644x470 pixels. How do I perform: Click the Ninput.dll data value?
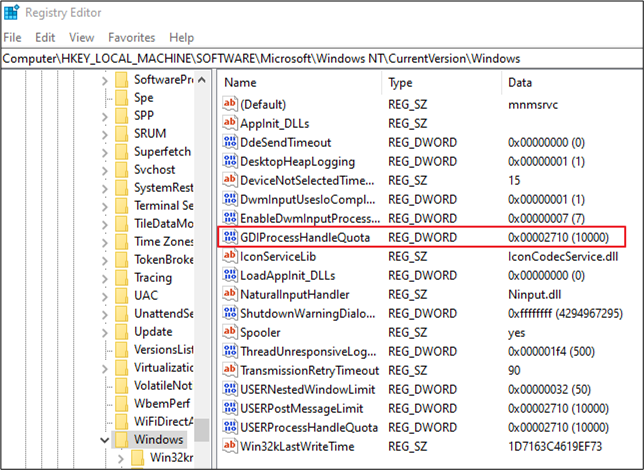pos(534,295)
